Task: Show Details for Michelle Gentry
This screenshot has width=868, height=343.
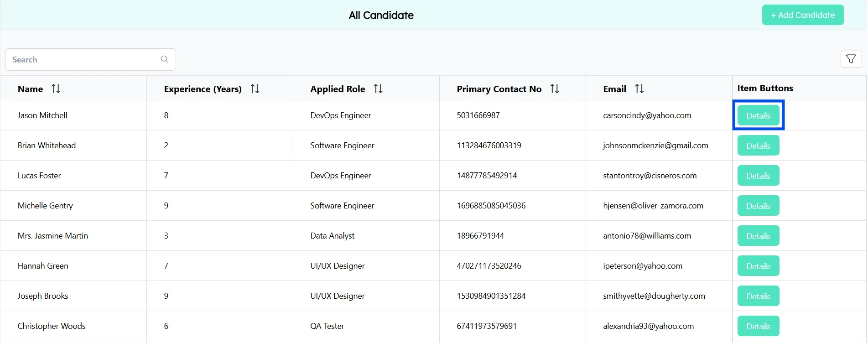Action: (x=758, y=206)
